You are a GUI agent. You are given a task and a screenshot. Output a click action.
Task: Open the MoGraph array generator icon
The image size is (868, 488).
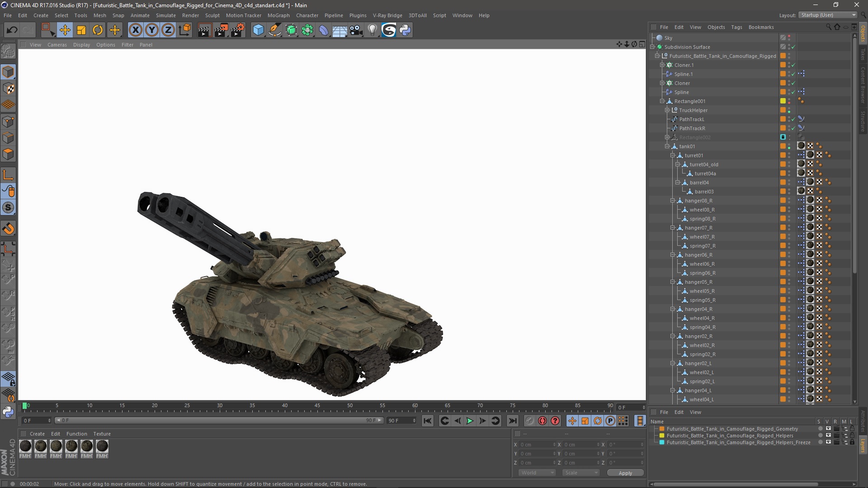click(307, 30)
